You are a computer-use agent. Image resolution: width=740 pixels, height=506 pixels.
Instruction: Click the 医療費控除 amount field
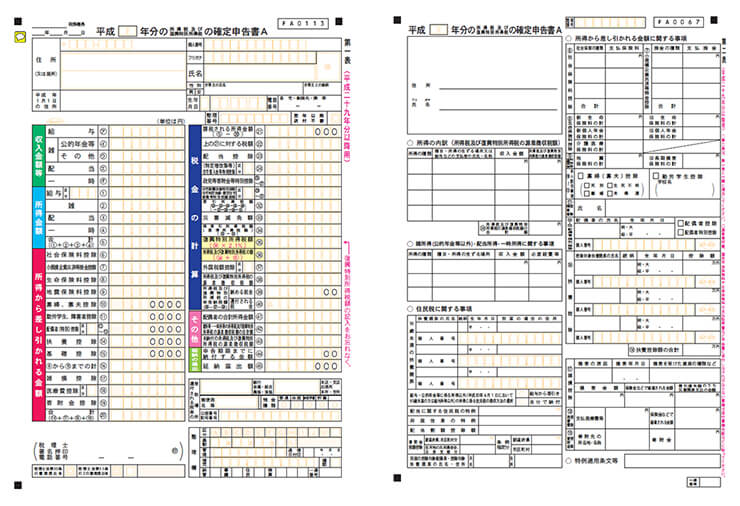pyautogui.click(x=146, y=390)
